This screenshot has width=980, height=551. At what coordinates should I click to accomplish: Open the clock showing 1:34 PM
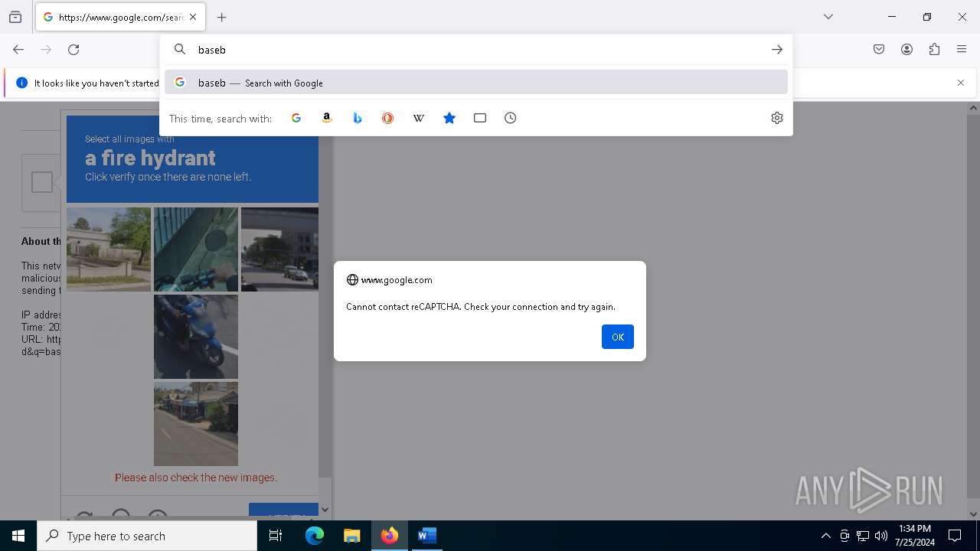pos(915,536)
